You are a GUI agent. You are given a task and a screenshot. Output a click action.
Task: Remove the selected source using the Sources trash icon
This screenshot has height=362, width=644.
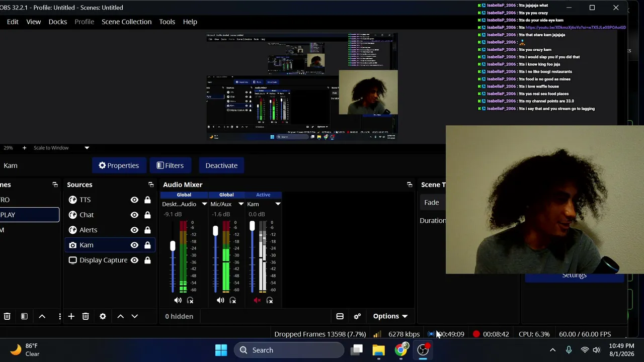[86, 316]
